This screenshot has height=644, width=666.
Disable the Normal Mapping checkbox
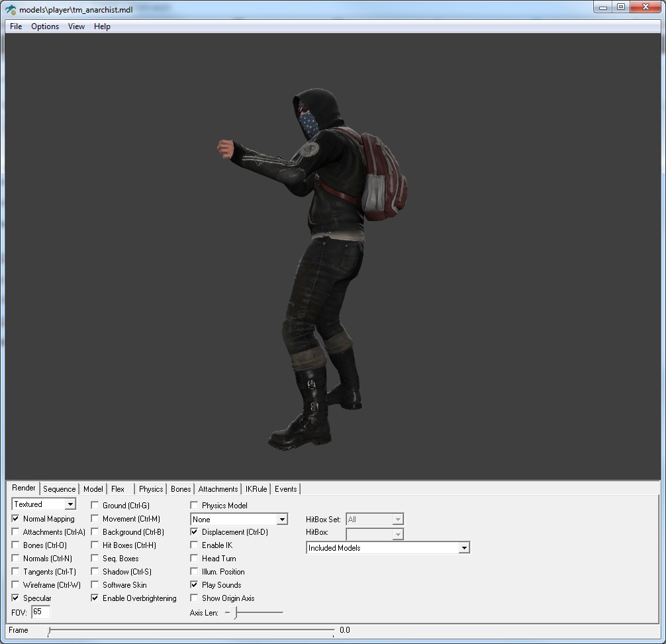[16, 519]
